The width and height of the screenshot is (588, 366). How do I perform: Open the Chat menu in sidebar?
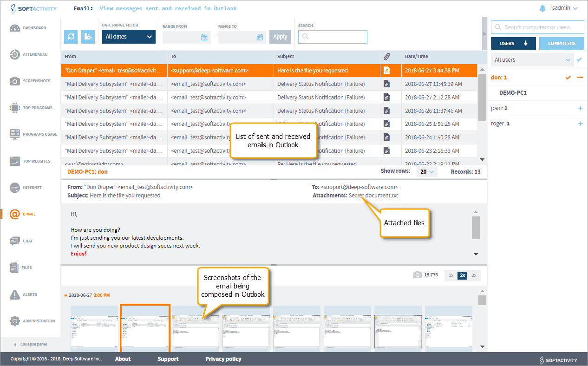pyautogui.click(x=28, y=241)
